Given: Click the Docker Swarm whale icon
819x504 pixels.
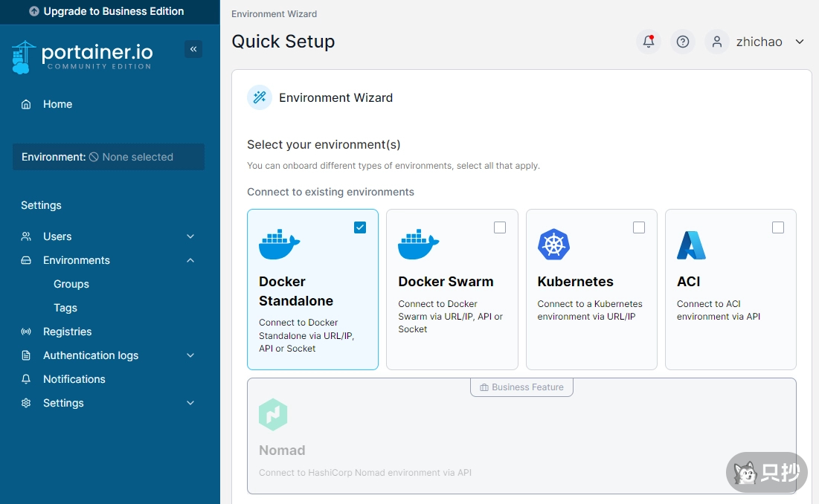Looking at the screenshot, I should [419, 243].
